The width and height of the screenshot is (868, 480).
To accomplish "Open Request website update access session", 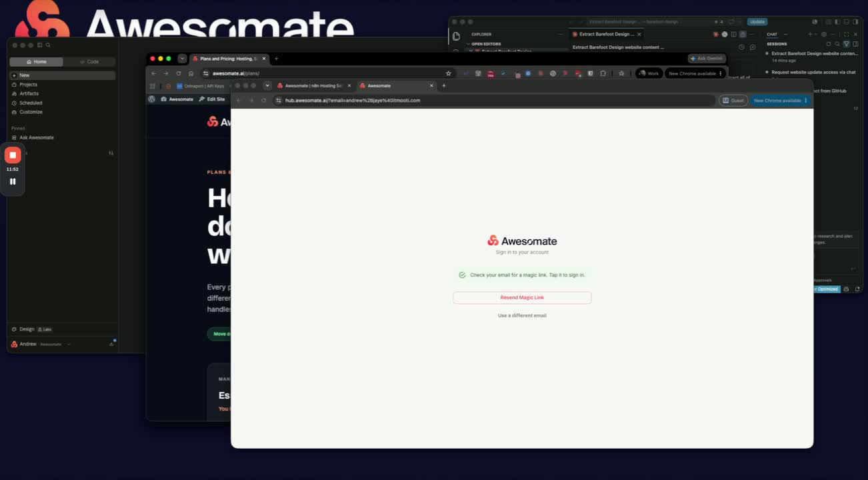I will [812, 72].
